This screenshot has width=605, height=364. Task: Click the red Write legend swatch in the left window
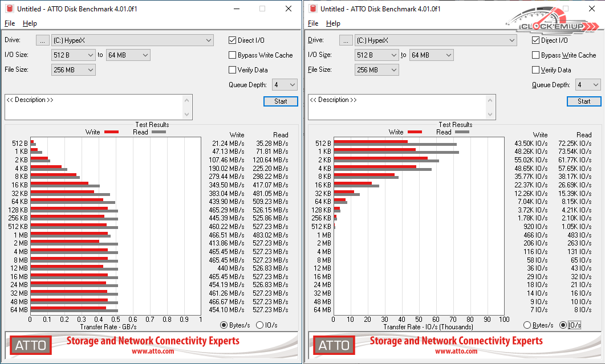[x=111, y=132]
